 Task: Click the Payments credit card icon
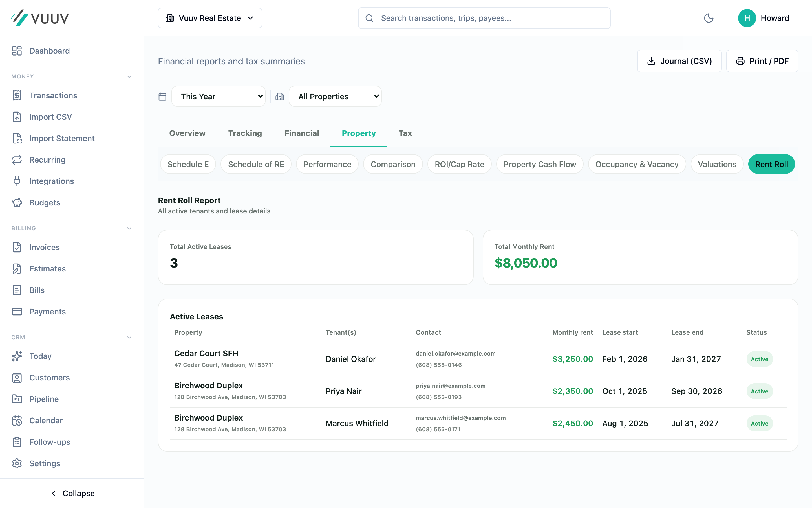point(17,312)
